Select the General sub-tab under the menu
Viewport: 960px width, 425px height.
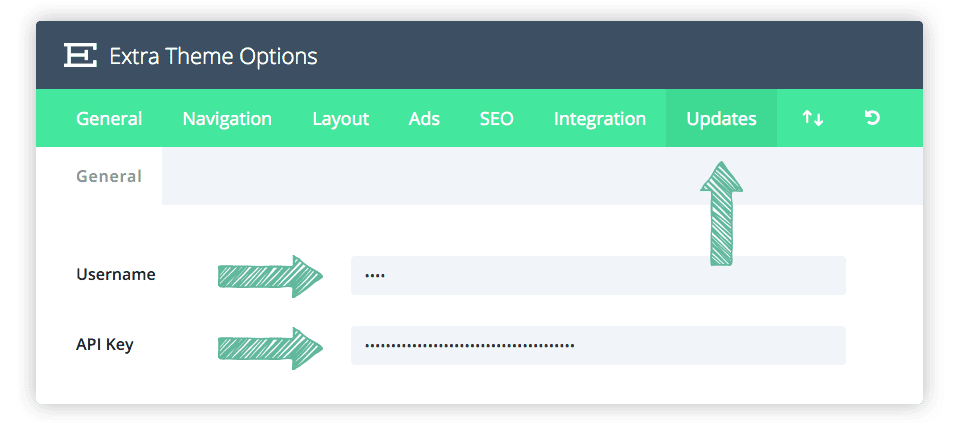click(x=109, y=176)
